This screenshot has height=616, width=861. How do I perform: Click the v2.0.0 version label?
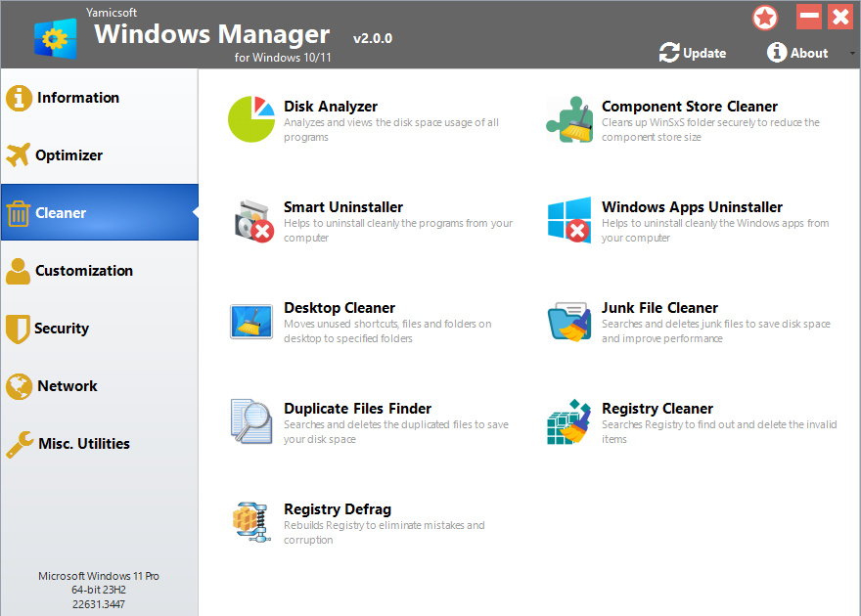pyautogui.click(x=373, y=38)
